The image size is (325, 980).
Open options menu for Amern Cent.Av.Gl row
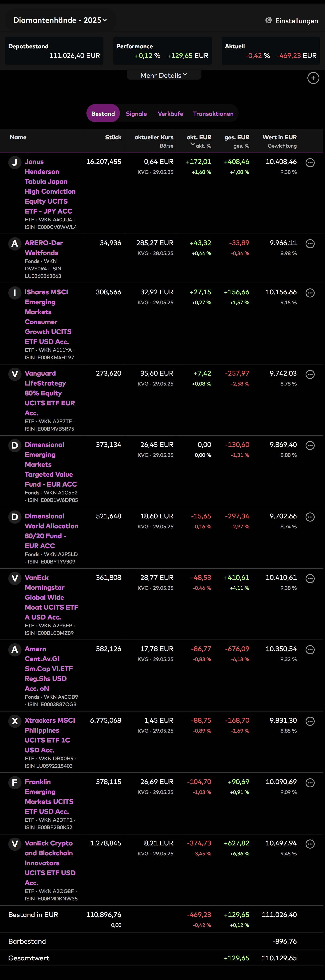[310, 650]
